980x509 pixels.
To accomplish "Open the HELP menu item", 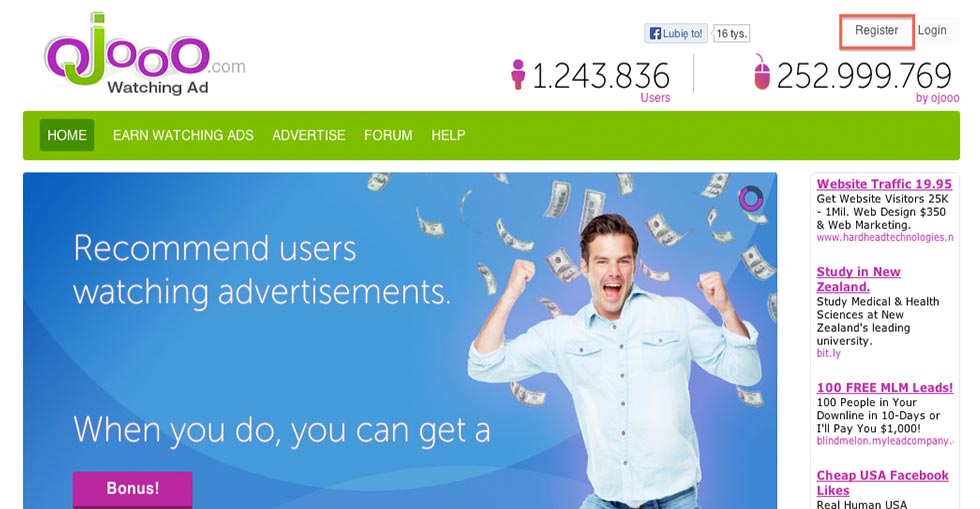I will [448, 135].
